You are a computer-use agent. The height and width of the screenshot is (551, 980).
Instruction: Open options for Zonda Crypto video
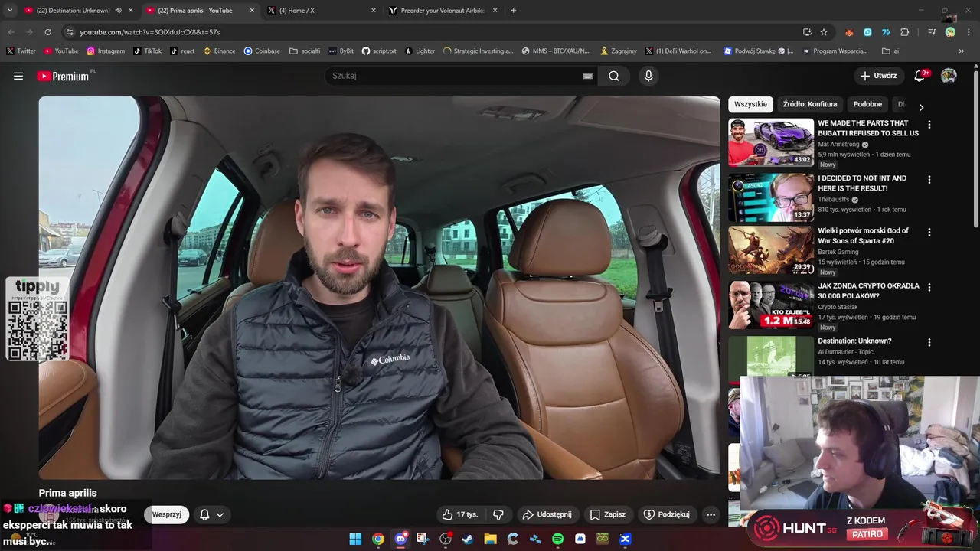929,287
